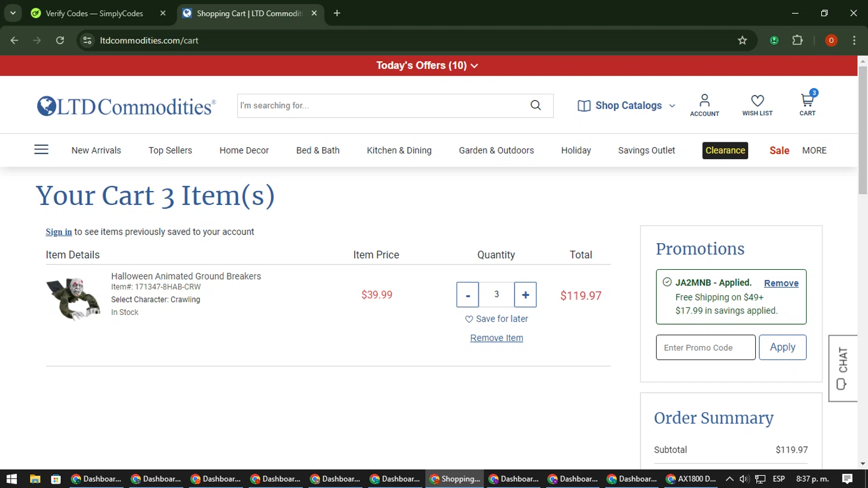Go back to the previous page

point(14,41)
